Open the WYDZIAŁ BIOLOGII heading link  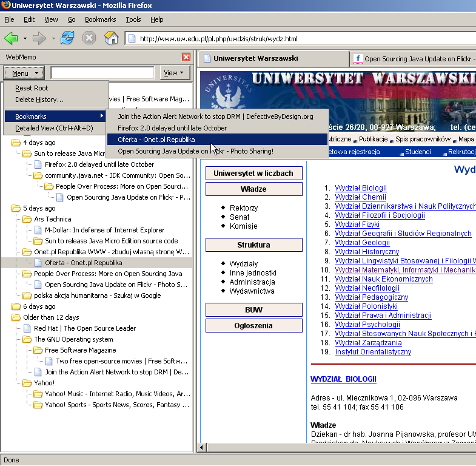343,379
